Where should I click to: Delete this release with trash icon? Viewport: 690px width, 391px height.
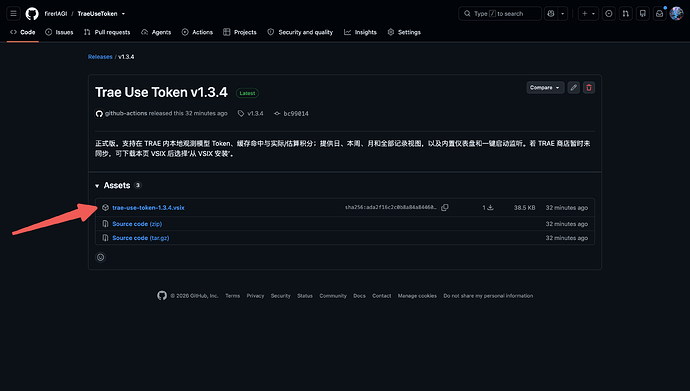click(x=589, y=88)
